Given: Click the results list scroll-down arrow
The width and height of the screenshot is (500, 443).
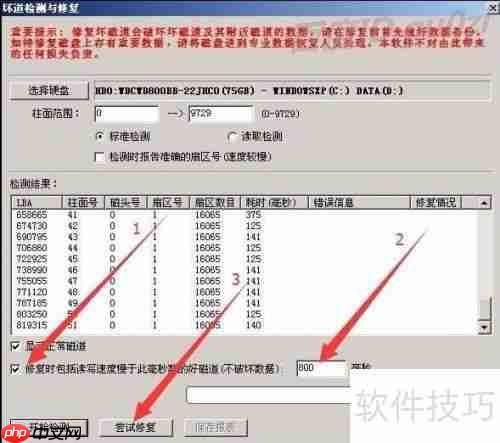Looking at the screenshot, I should pos(484,327).
